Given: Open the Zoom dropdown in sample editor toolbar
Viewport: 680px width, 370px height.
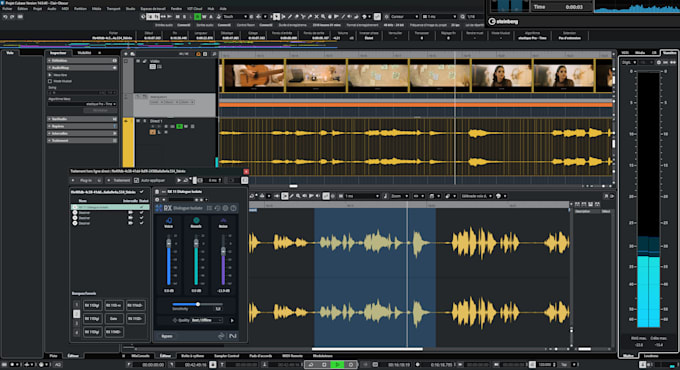Looking at the screenshot, I should click(x=399, y=196).
